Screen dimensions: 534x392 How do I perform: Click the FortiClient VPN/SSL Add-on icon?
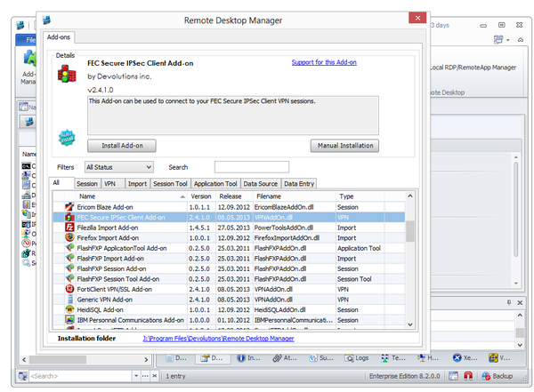click(69, 289)
